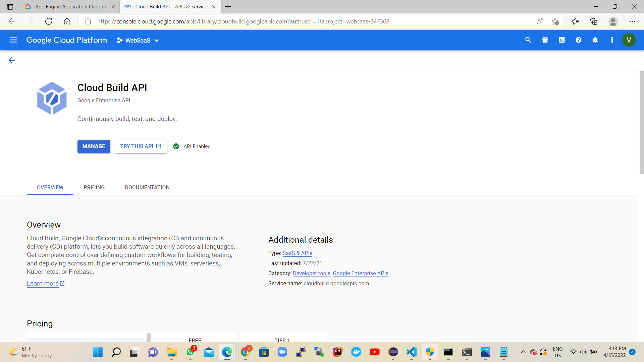The image size is (644, 362).
Task: Open a new browser tab with plus
Action: tap(228, 7)
